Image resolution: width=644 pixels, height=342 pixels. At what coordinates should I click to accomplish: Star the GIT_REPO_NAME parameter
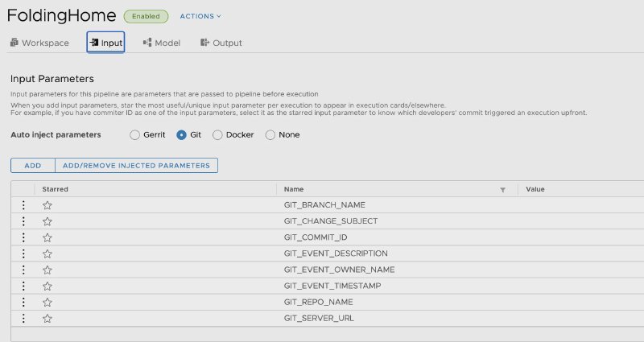click(47, 303)
